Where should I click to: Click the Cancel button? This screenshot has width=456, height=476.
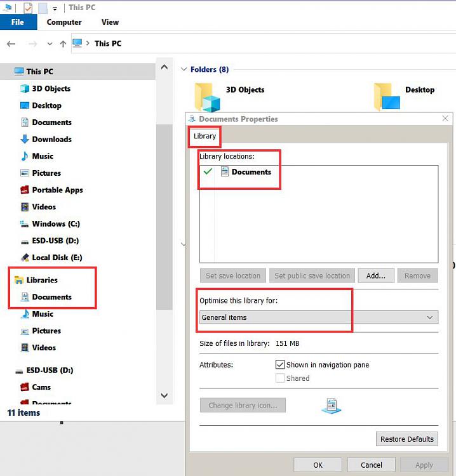pos(372,465)
